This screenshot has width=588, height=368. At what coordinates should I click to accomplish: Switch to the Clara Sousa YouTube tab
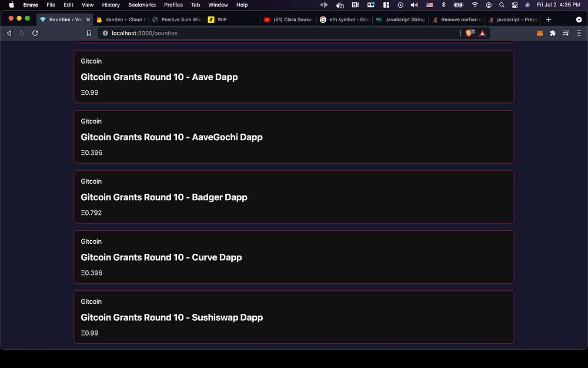coord(288,19)
